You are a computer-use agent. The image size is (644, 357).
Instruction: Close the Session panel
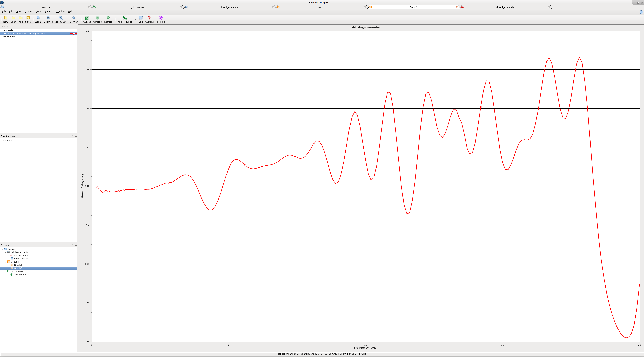click(76, 245)
